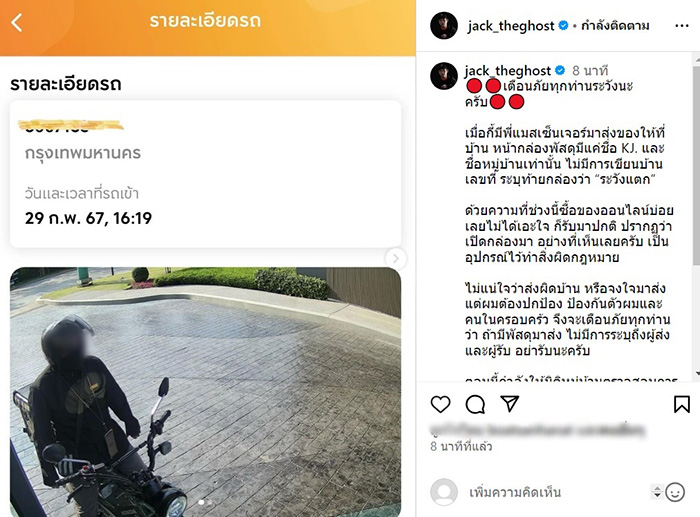Open jack_theghost username in caption
Image resolution: width=700 pixels, height=517 pixels.
508,71
